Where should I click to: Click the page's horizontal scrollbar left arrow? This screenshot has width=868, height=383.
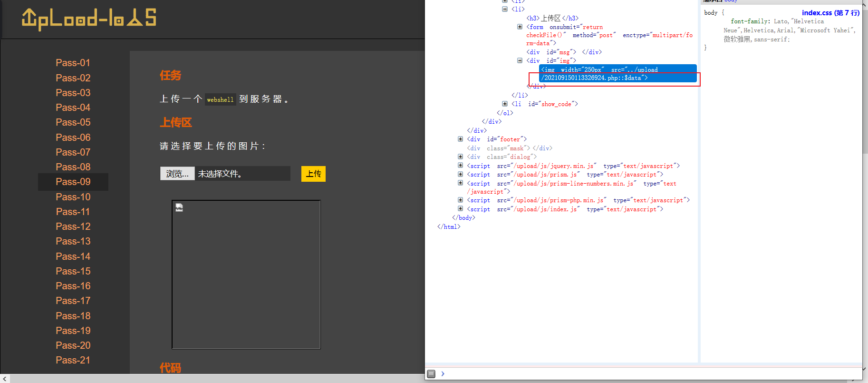[x=4, y=379]
